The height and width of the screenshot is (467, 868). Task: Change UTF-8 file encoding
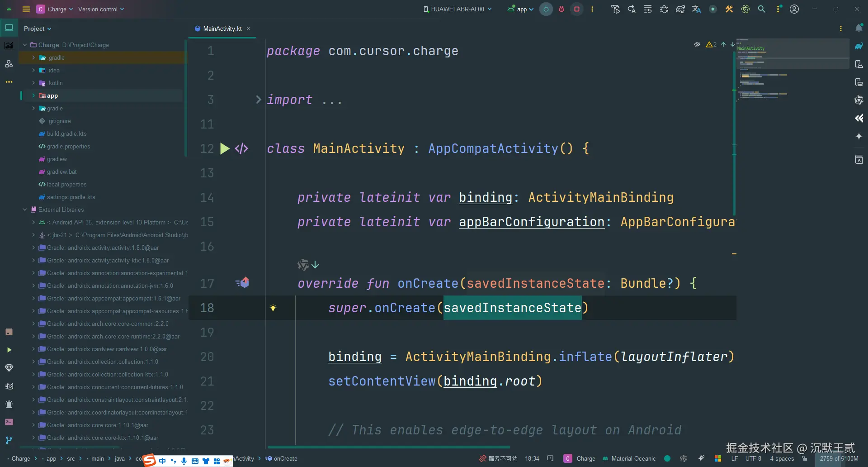tap(753, 458)
